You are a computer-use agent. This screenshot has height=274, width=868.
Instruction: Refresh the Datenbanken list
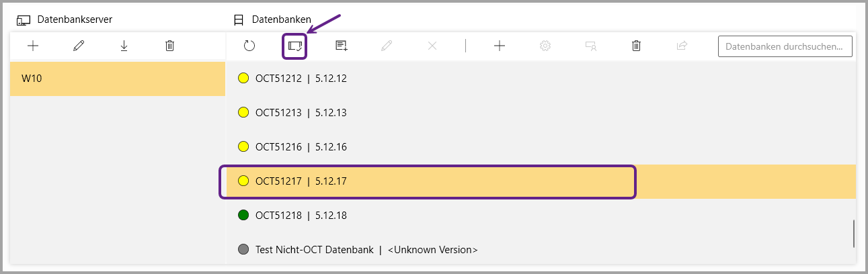point(249,46)
